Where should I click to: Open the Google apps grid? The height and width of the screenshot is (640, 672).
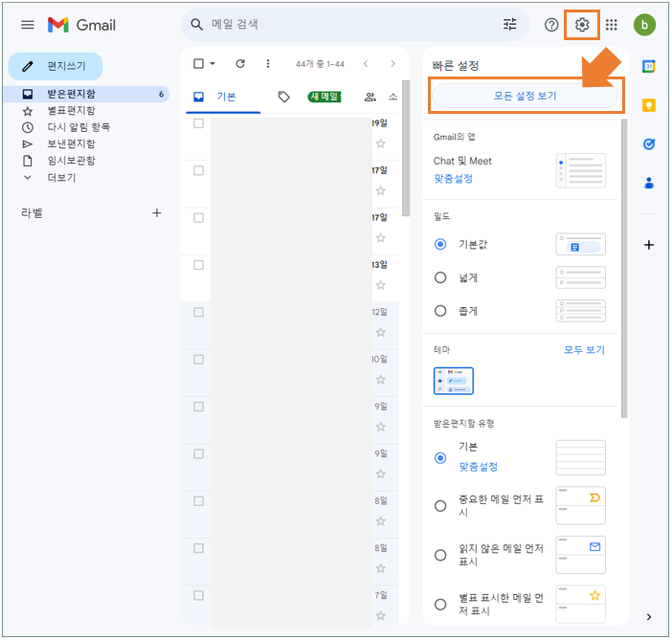click(612, 25)
